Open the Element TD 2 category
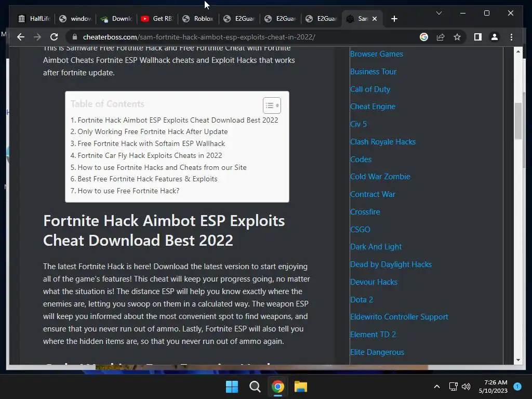Screen dimensions: 532x399 click(x=373, y=335)
